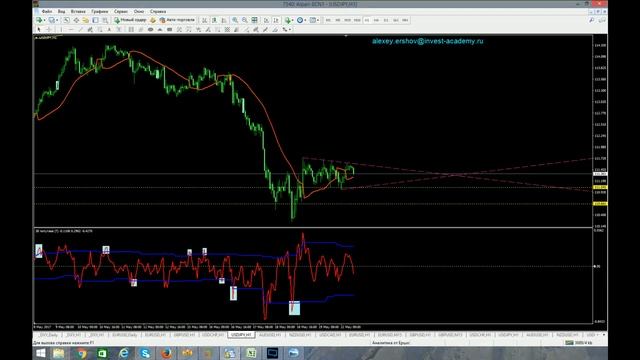Open the Data Window toolbar icon
The width and height of the screenshot is (640, 360).
click(76, 20)
